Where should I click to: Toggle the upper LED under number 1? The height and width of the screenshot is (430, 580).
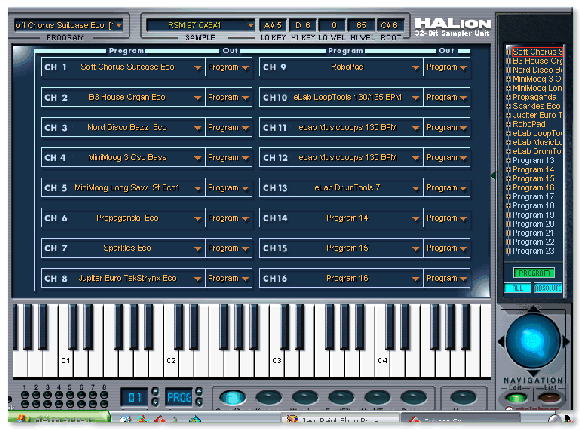click(24, 395)
